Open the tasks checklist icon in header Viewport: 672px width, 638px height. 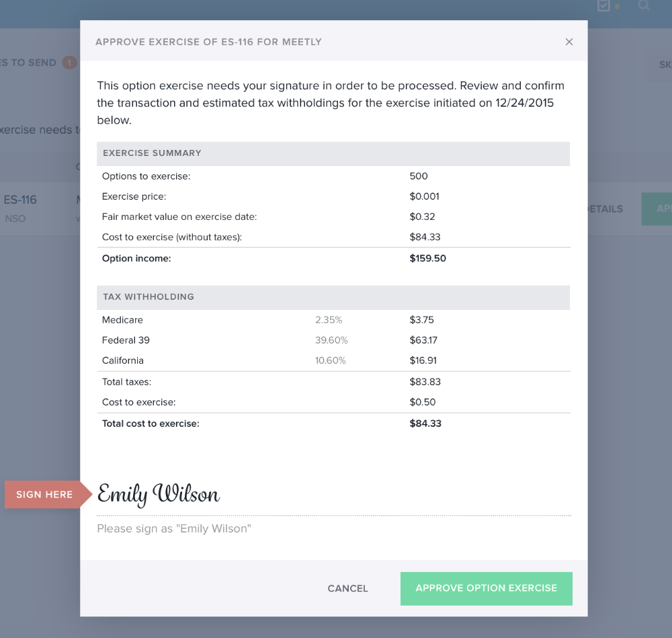tap(603, 5)
